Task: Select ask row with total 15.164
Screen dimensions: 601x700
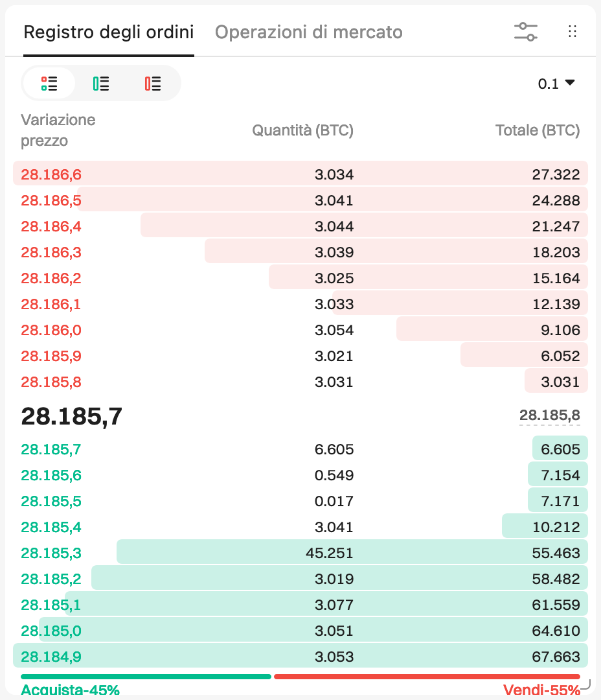Action: tap(300, 277)
